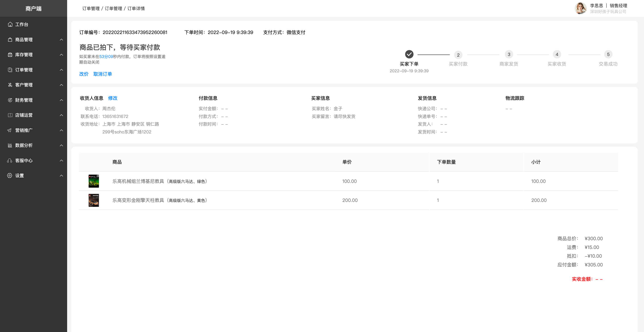Click second 订单管理 breadcrumb

(x=113, y=9)
